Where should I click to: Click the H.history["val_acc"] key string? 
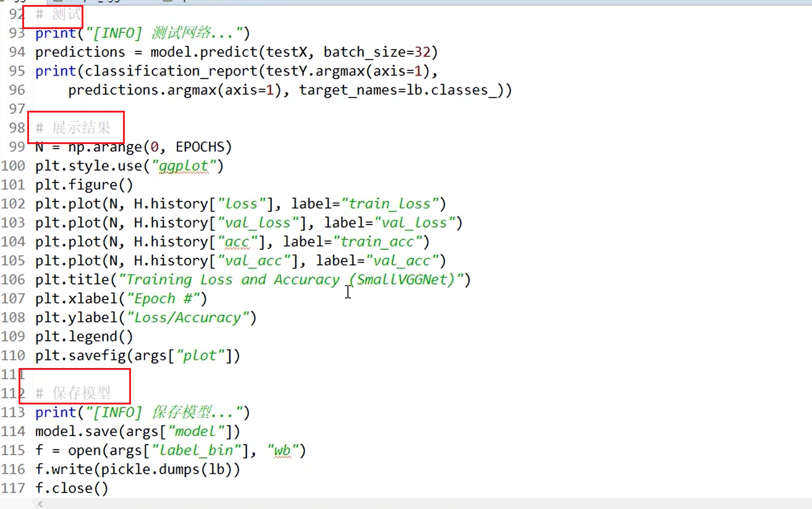253,260
